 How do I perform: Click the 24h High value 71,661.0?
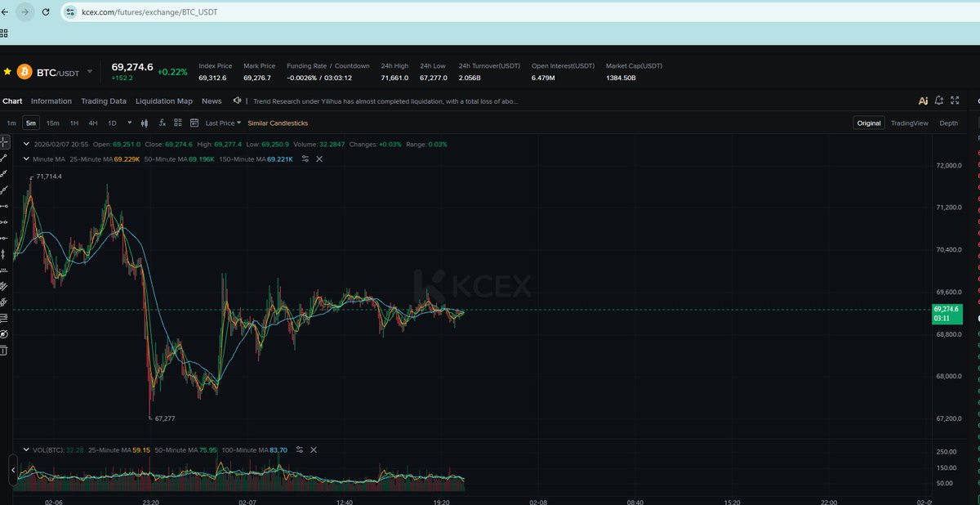point(394,78)
